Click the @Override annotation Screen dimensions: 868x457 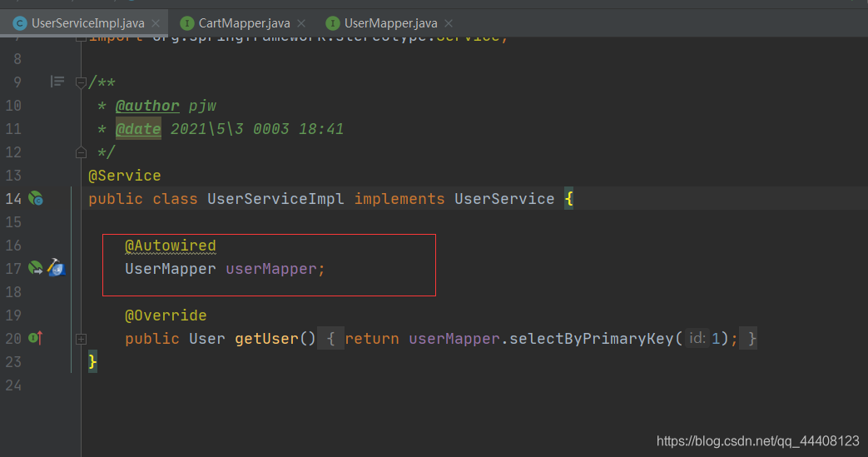pos(166,315)
